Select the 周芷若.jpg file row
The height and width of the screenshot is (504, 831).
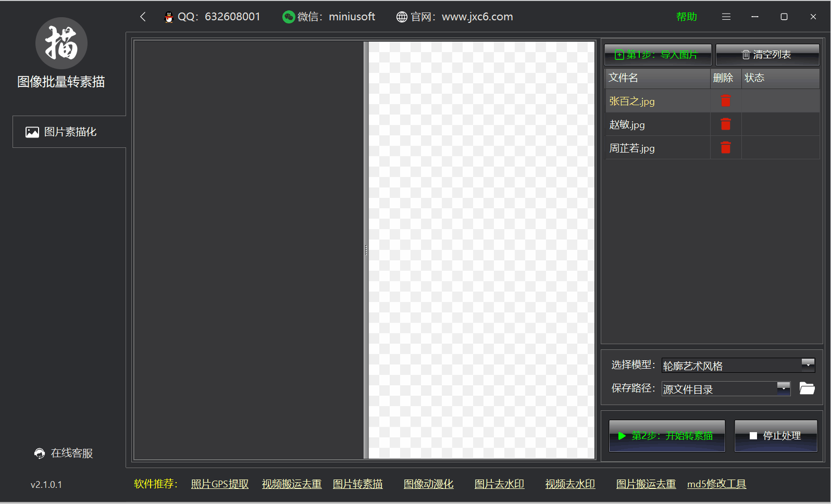[712, 148]
